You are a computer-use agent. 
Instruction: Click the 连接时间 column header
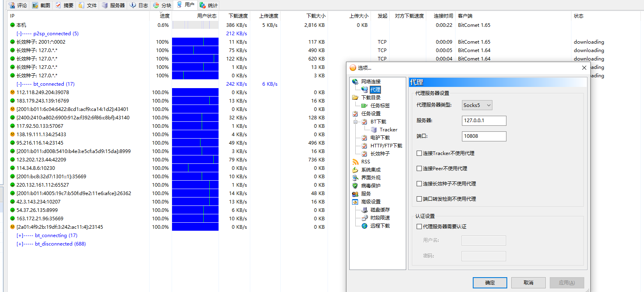point(441,16)
